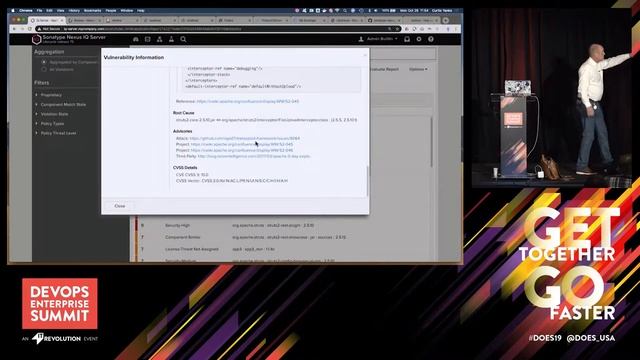Open the Apple menu
640x360 pixels.
13,11
